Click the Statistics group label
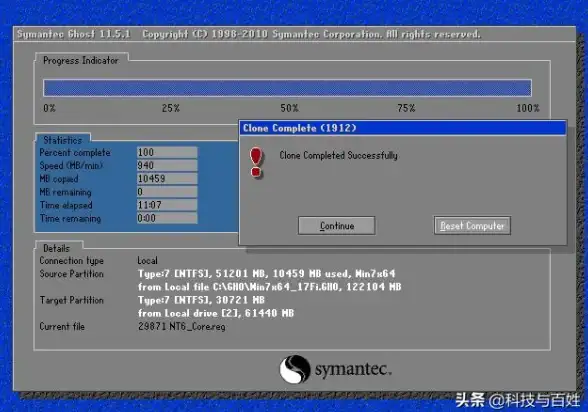 [x=63, y=140]
